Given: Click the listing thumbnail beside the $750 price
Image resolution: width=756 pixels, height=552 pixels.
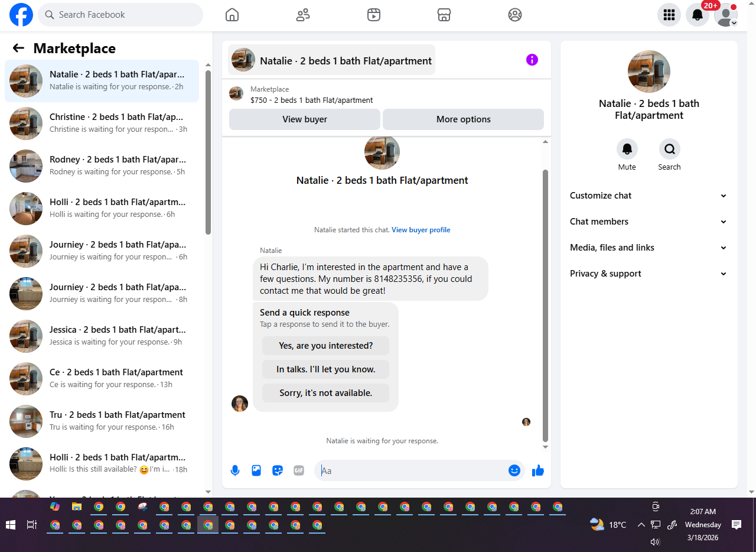Looking at the screenshot, I should coord(236,93).
